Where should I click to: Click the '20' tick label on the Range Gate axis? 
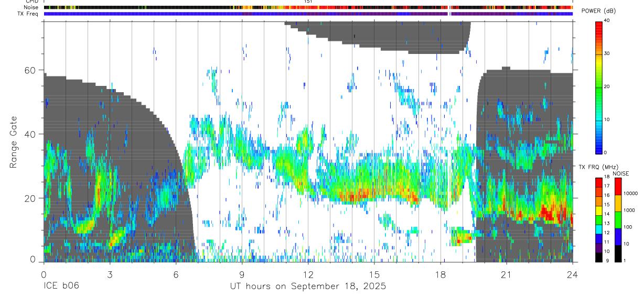pyautogui.click(x=30, y=198)
